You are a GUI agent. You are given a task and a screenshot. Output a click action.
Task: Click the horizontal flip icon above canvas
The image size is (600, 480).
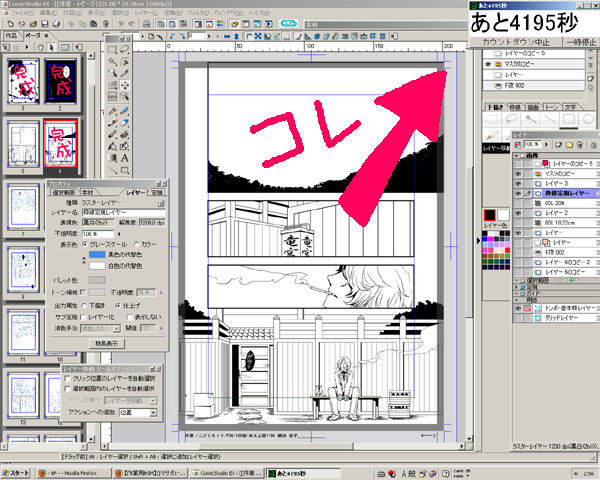point(227,36)
